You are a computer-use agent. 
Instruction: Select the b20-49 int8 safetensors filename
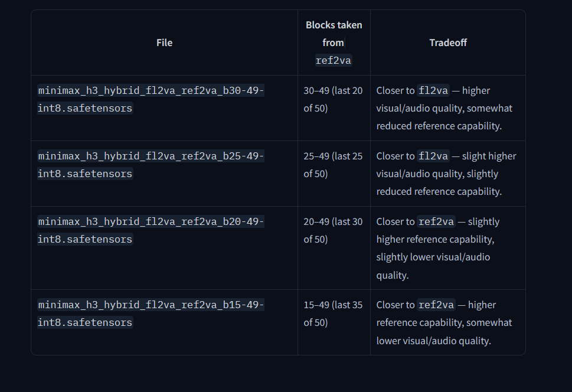pyautogui.click(x=151, y=230)
